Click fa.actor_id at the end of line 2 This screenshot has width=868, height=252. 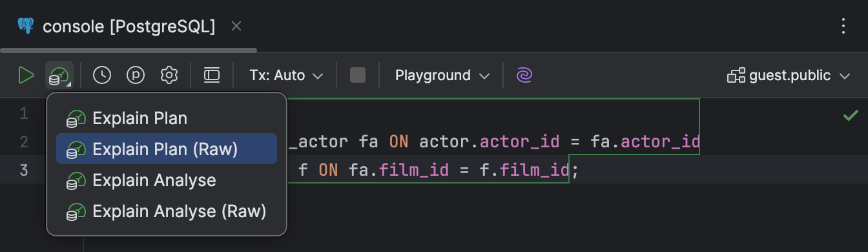(x=645, y=142)
